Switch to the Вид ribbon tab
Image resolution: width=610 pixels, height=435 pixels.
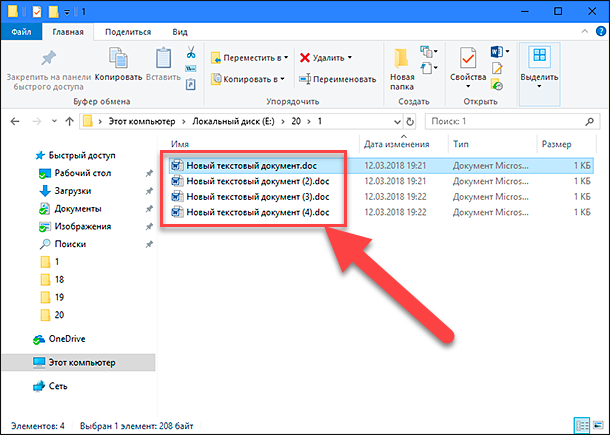[x=180, y=32]
